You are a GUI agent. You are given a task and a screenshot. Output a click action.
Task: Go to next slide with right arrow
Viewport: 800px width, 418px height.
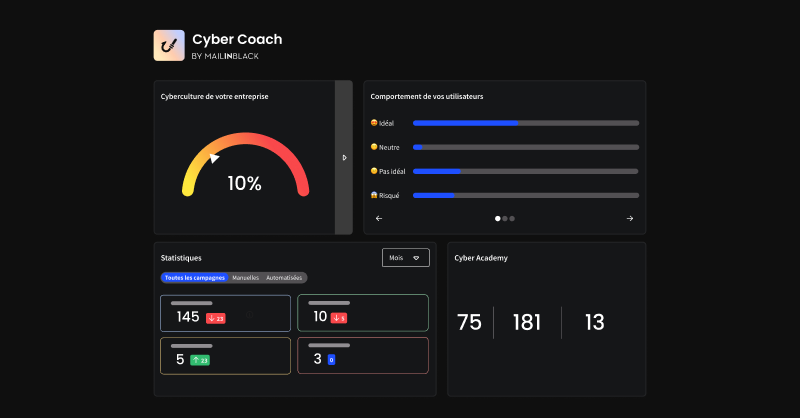pos(630,218)
